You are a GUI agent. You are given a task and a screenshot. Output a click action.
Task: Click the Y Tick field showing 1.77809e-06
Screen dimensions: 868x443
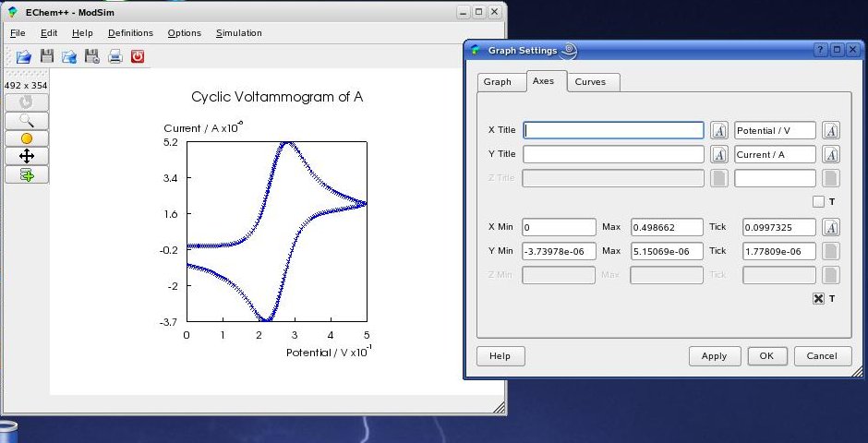point(778,250)
